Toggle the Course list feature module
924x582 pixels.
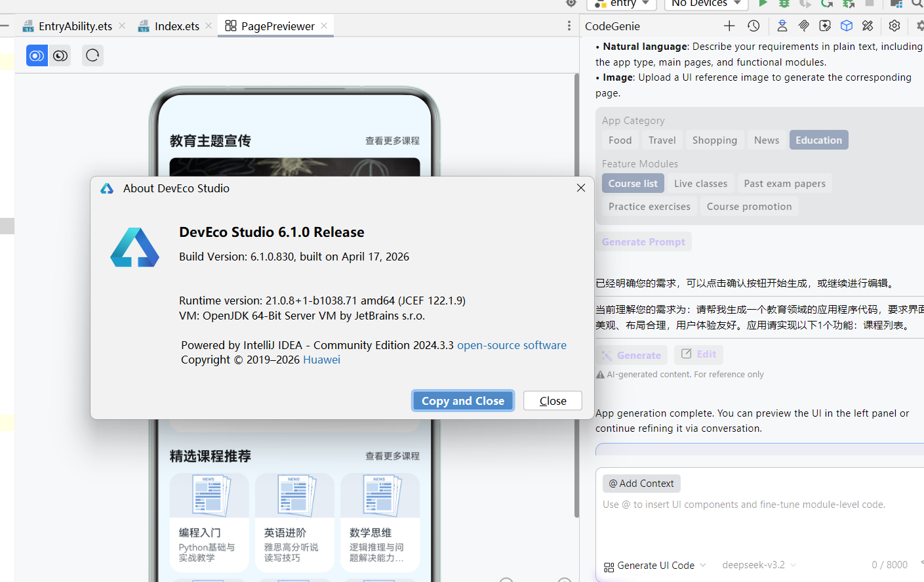[633, 184]
